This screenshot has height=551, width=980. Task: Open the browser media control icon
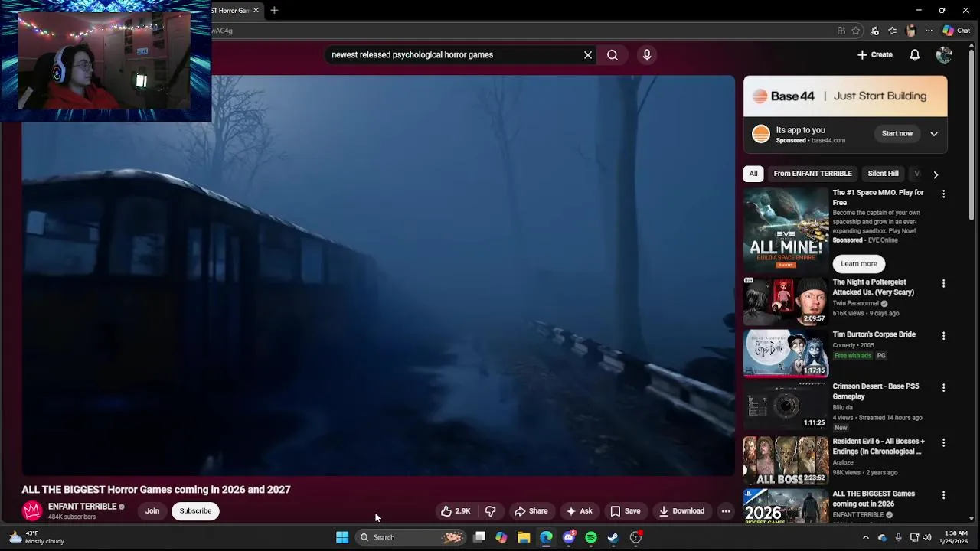(874, 31)
